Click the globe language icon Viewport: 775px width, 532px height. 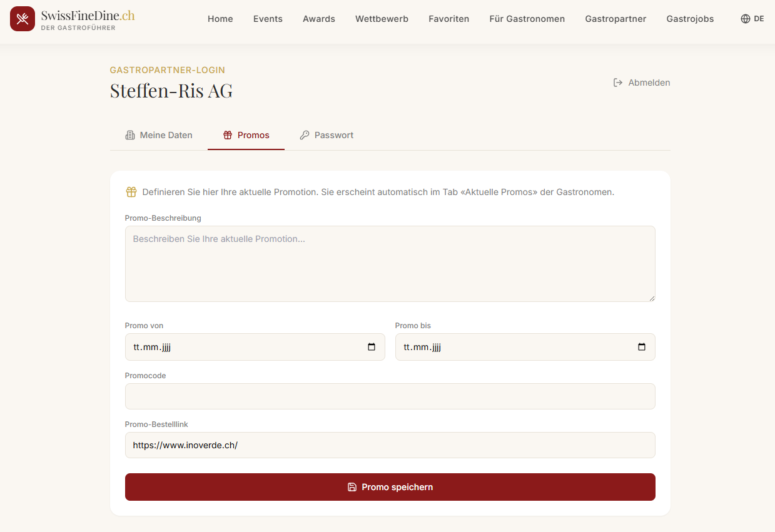pyautogui.click(x=745, y=19)
